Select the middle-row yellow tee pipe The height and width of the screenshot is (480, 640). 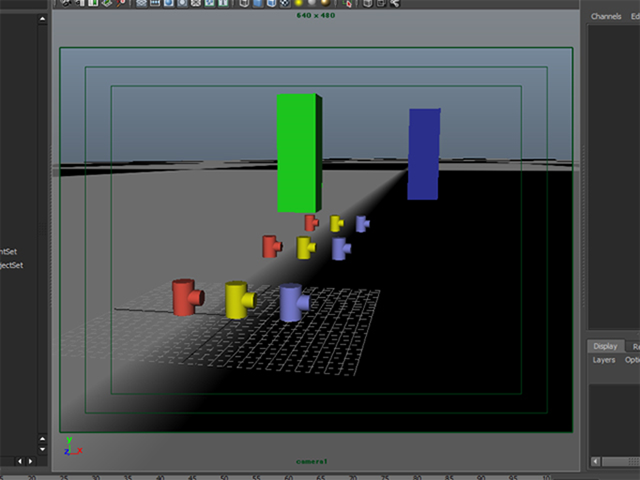click(x=306, y=247)
